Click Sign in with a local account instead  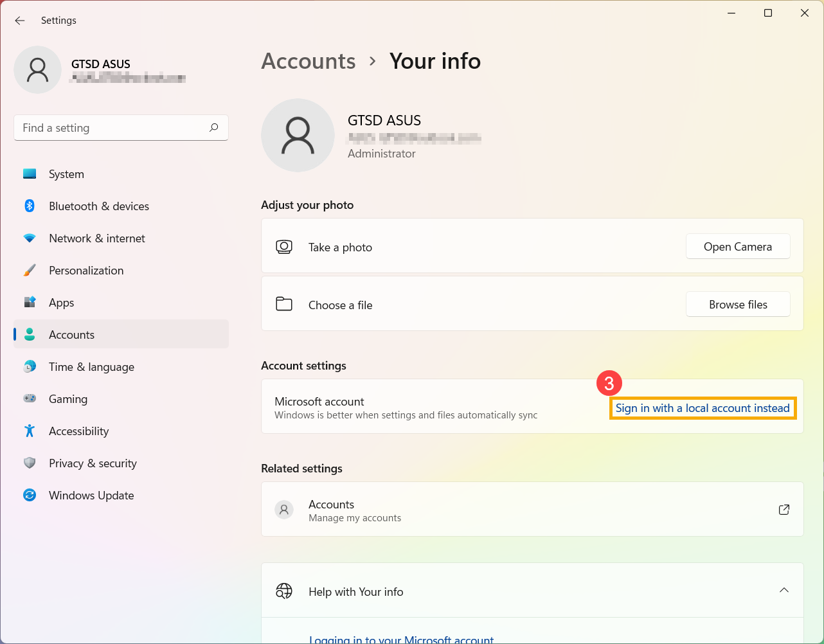point(703,408)
